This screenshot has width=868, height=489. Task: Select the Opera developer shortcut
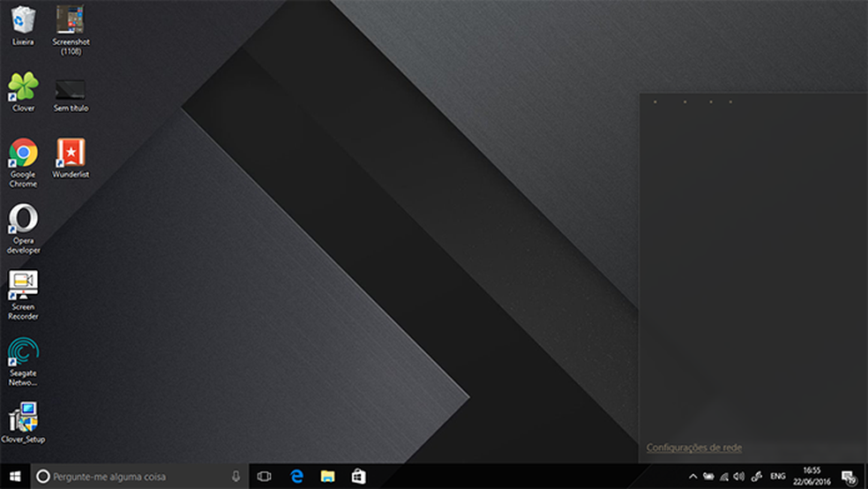(23, 229)
